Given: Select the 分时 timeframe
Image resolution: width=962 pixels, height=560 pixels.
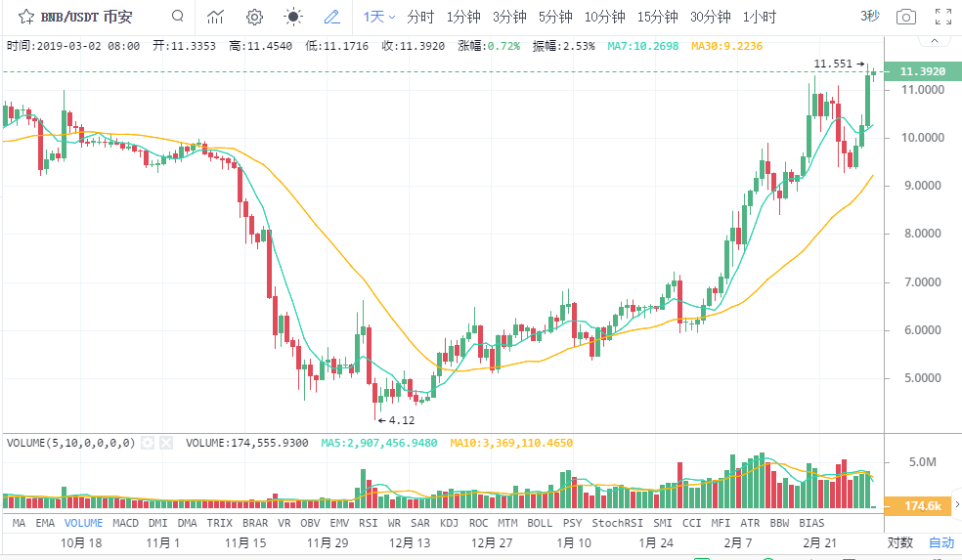Looking at the screenshot, I should tap(420, 17).
